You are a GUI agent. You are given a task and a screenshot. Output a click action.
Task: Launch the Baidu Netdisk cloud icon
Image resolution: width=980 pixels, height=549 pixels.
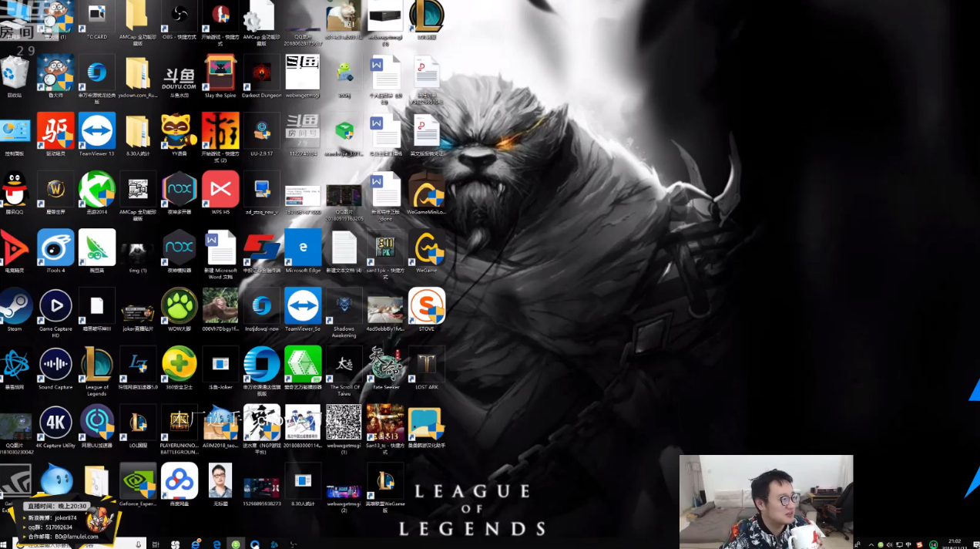click(180, 481)
